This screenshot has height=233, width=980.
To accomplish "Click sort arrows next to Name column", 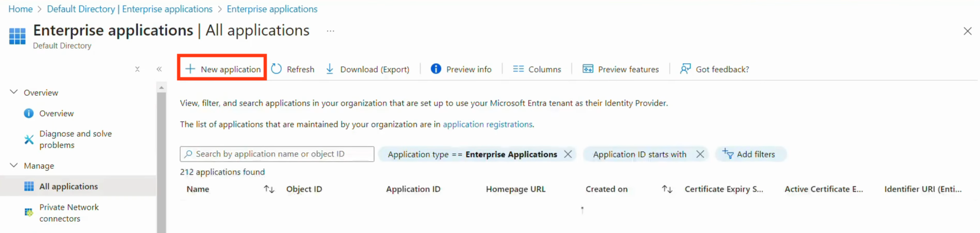I will [x=269, y=189].
